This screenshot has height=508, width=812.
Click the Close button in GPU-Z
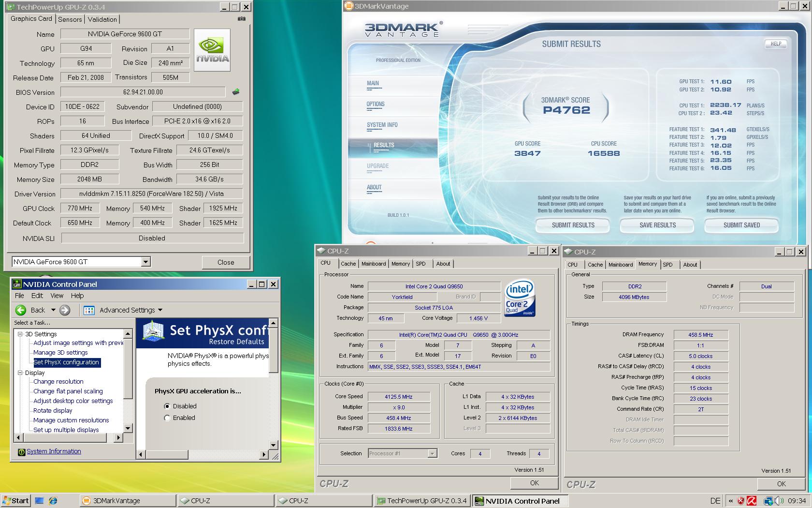point(226,262)
